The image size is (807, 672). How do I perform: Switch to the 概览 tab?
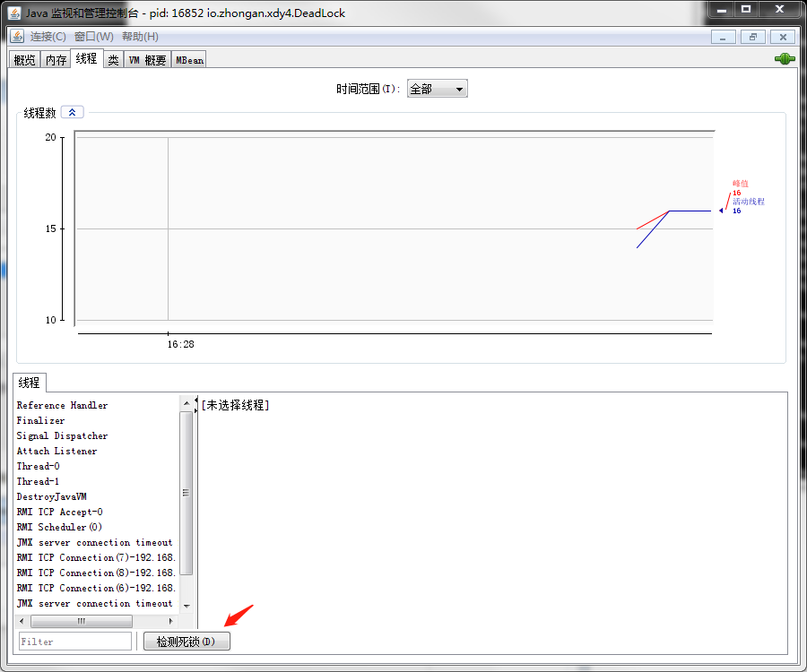(x=24, y=60)
